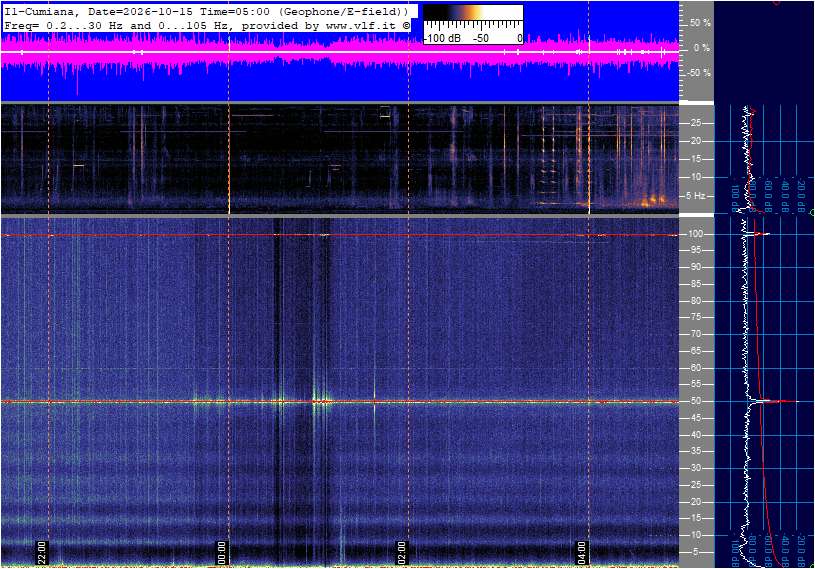This screenshot has width=815, height=569.
Task: Click the magenta amplitude waveform strip
Action: [x=339, y=51]
